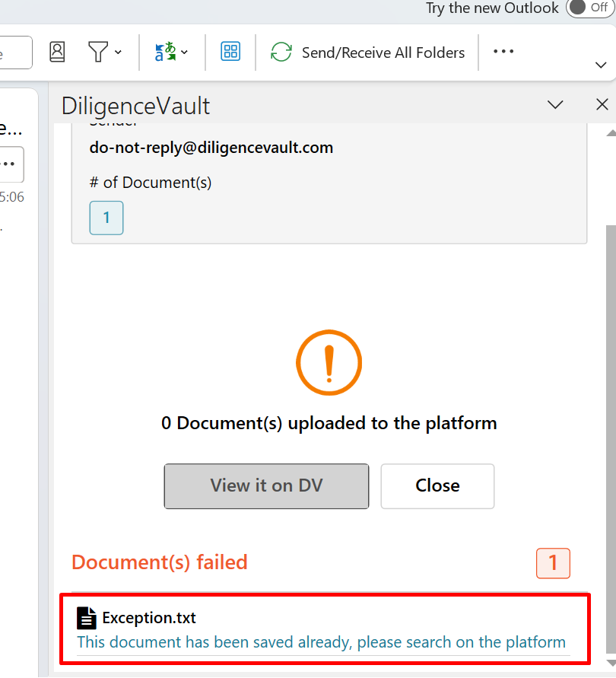Image resolution: width=616 pixels, height=678 pixels.
Task: Click the Send/Receive sync icon
Action: coord(281,52)
